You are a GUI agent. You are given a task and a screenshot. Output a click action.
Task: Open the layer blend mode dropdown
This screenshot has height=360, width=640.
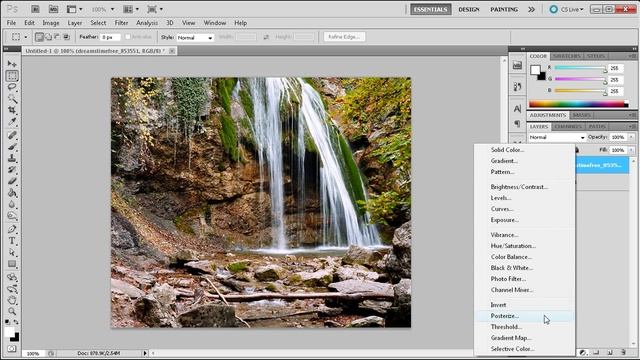pyautogui.click(x=557, y=138)
